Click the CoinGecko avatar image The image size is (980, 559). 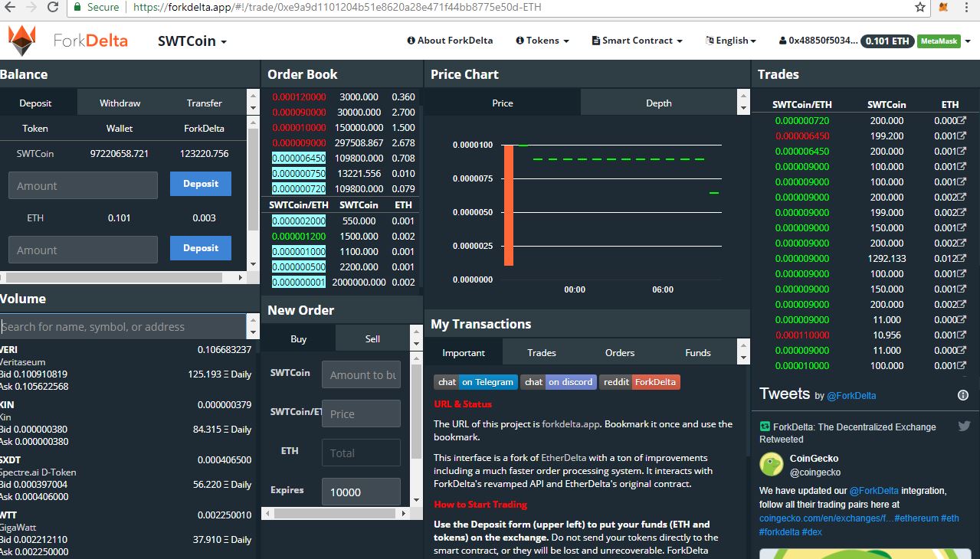[x=771, y=464]
